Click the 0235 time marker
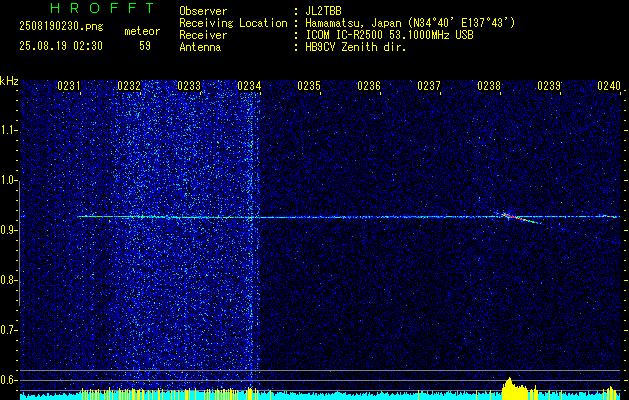Image resolution: width=629 pixels, height=400 pixels. 309,86
